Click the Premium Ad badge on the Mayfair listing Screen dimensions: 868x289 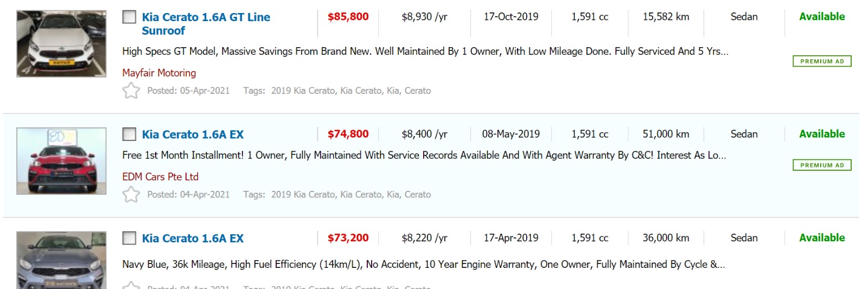822,61
